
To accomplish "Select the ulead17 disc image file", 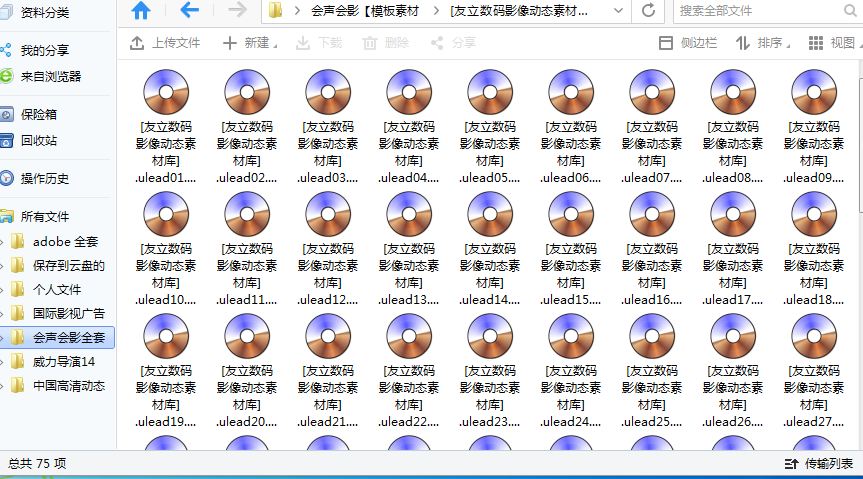I will 733,248.
